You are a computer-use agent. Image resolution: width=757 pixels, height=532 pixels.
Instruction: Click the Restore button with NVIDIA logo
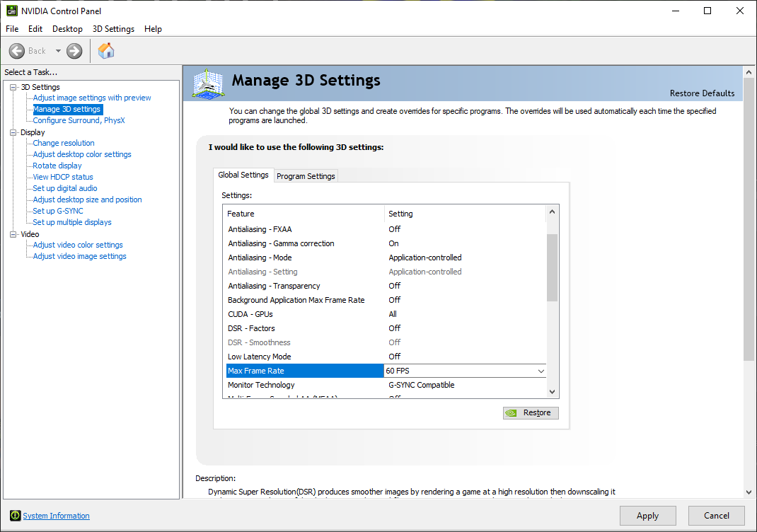pyautogui.click(x=531, y=412)
